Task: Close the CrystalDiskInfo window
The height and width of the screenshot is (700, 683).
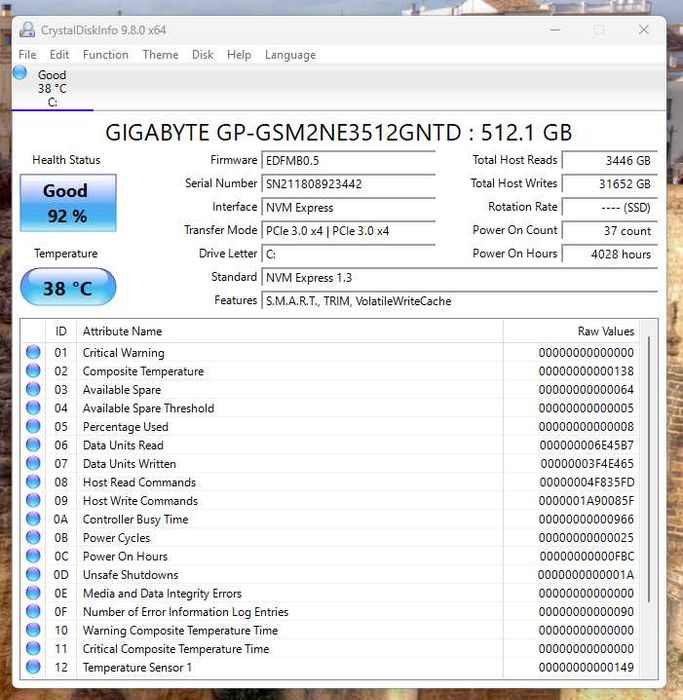Action: click(643, 30)
